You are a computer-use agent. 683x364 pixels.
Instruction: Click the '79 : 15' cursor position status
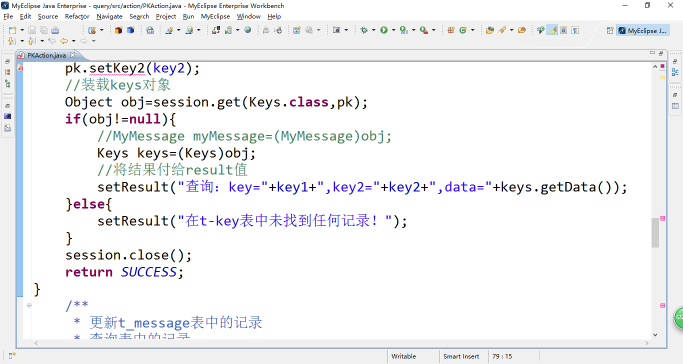(x=502, y=356)
